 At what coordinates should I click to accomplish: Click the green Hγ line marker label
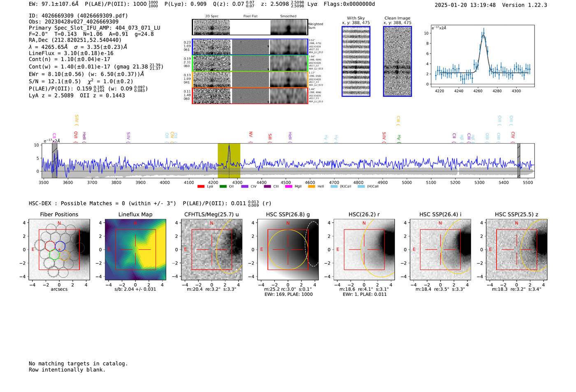point(399,138)
